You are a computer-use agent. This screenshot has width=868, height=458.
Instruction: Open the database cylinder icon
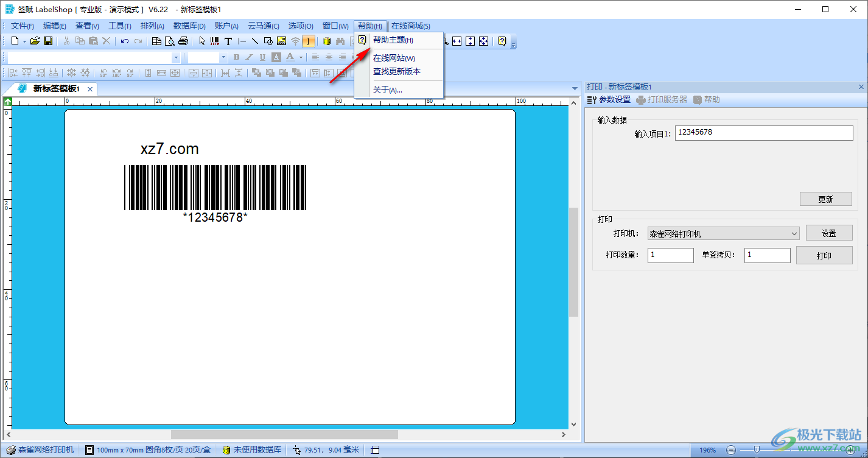pyautogui.click(x=327, y=41)
